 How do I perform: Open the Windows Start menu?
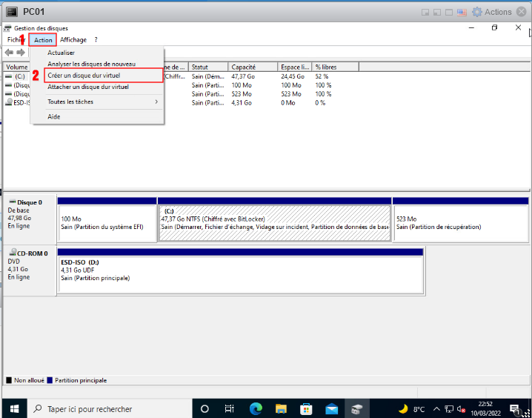click(x=13, y=408)
